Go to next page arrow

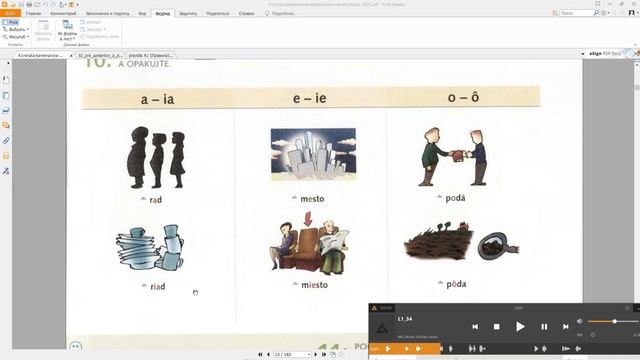pos(315,355)
